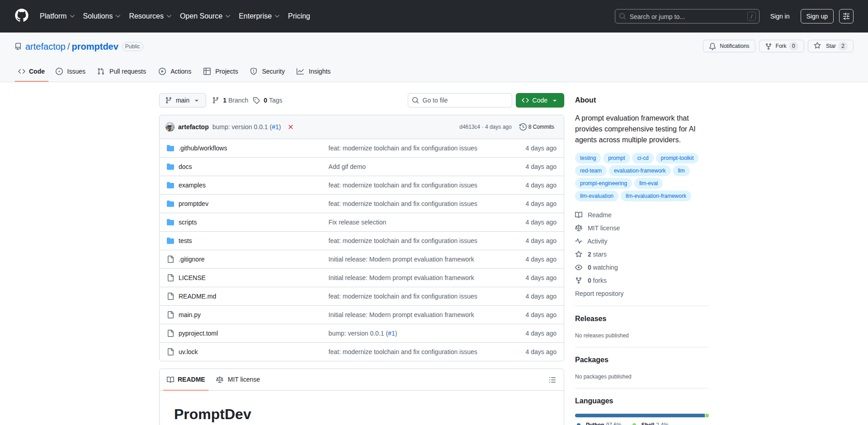Open the command palette icon button
The height and width of the screenshot is (425, 868).
click(846, 16)
